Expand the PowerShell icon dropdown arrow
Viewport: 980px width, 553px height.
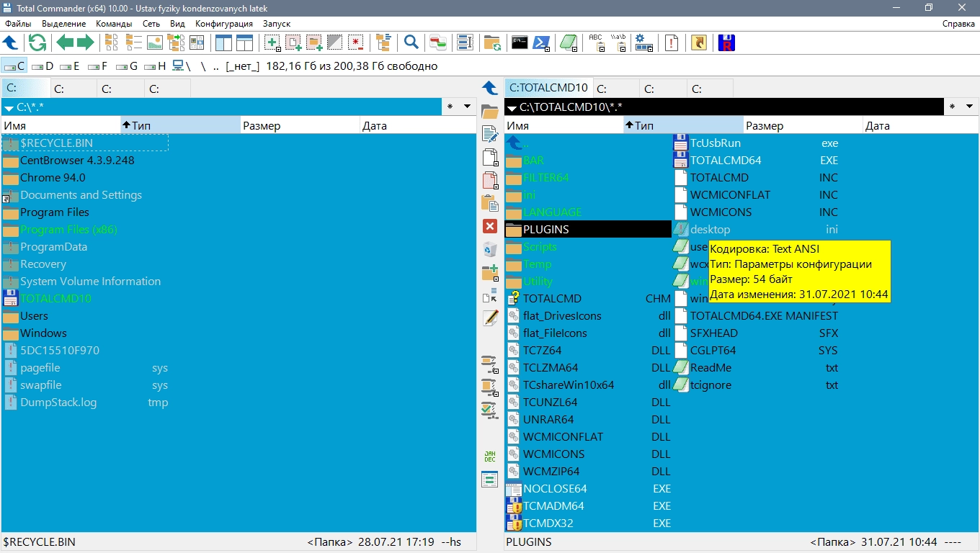(x=548, y=49)
